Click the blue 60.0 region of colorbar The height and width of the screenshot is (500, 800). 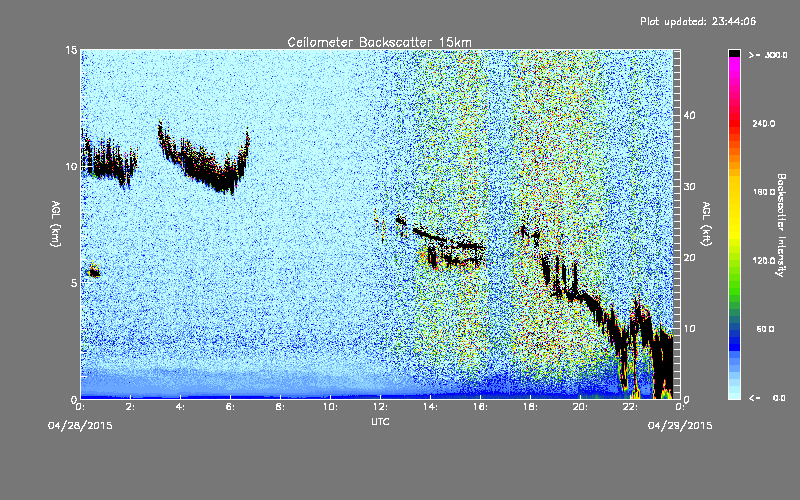734,330
